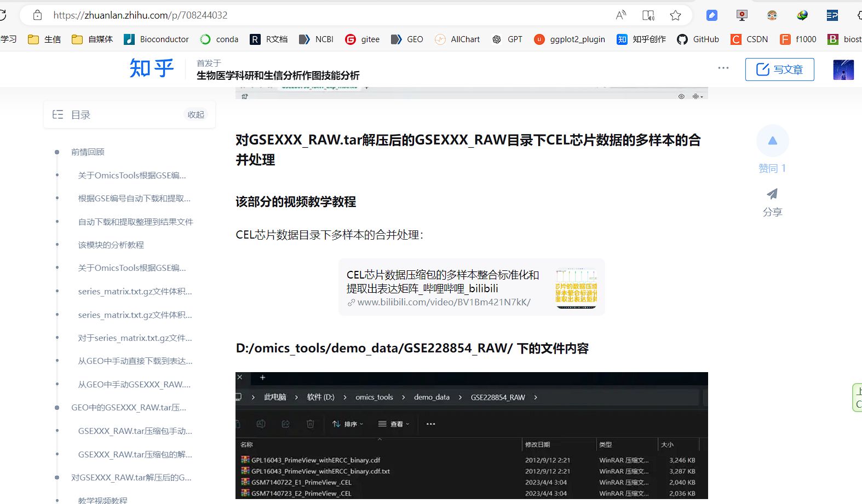Jump to 教学视频教程 section
The width and height of the screenshot is (862, 504).
tap(102, 500)
